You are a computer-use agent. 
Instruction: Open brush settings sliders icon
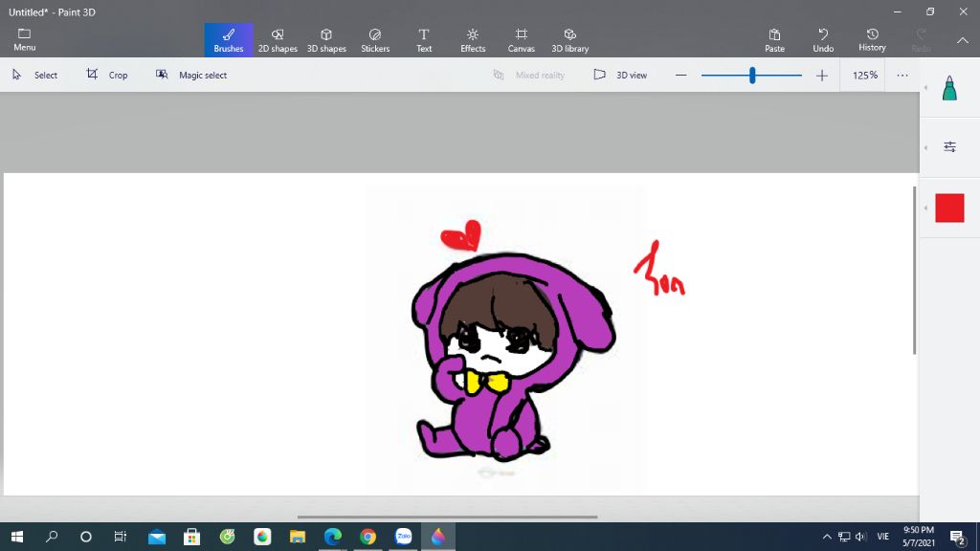tap(949, 146)
